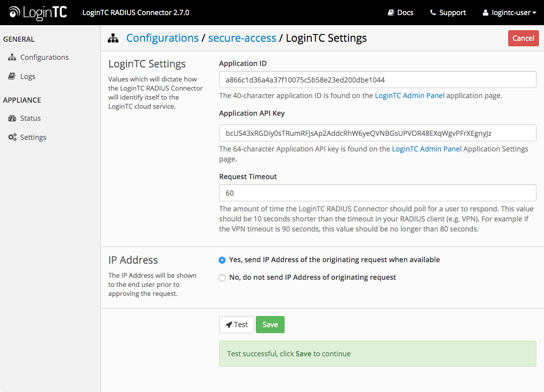544x392 pixels.
Task: Click the APPLIANCE sidebar heading
Action: click(22, 100)
